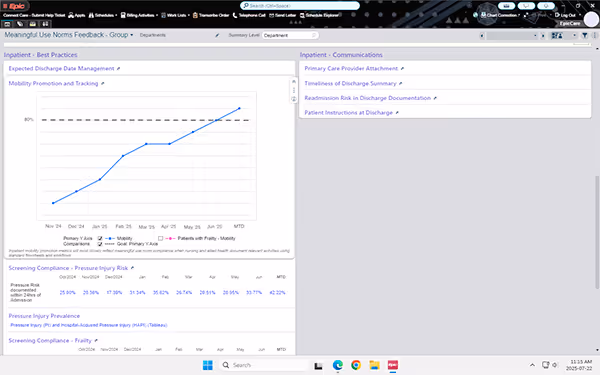The height and width of the screenshot is (375, 600).
Task: Open the Log Out dropdown arrow
Action: (580, 15)
